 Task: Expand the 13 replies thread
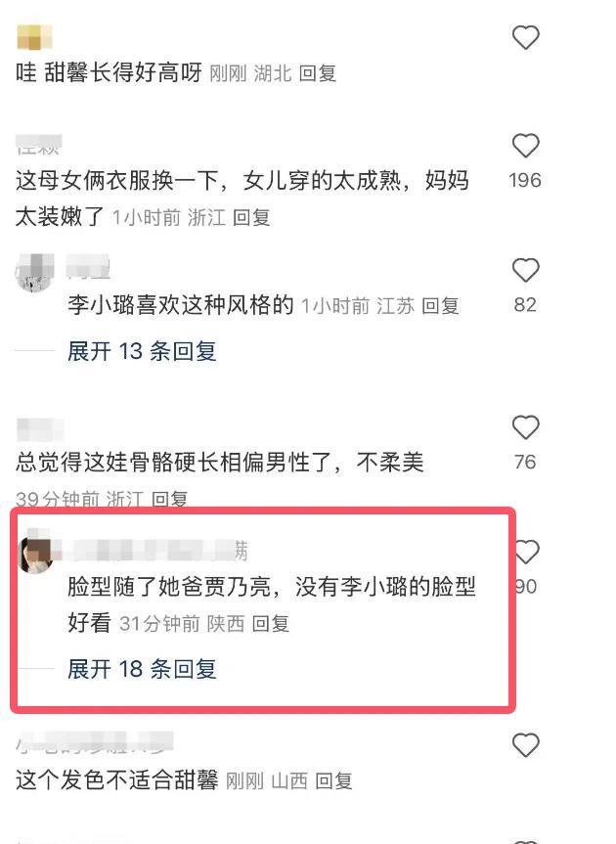click(142, 351)
